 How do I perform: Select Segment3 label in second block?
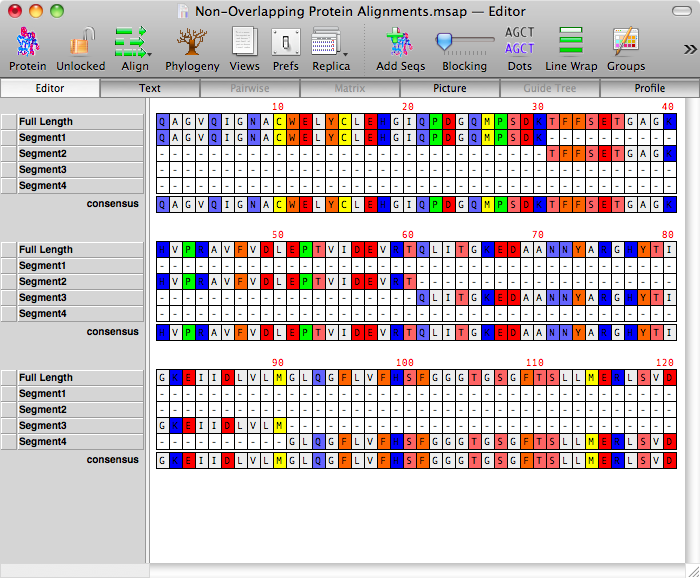click(74, 298)
